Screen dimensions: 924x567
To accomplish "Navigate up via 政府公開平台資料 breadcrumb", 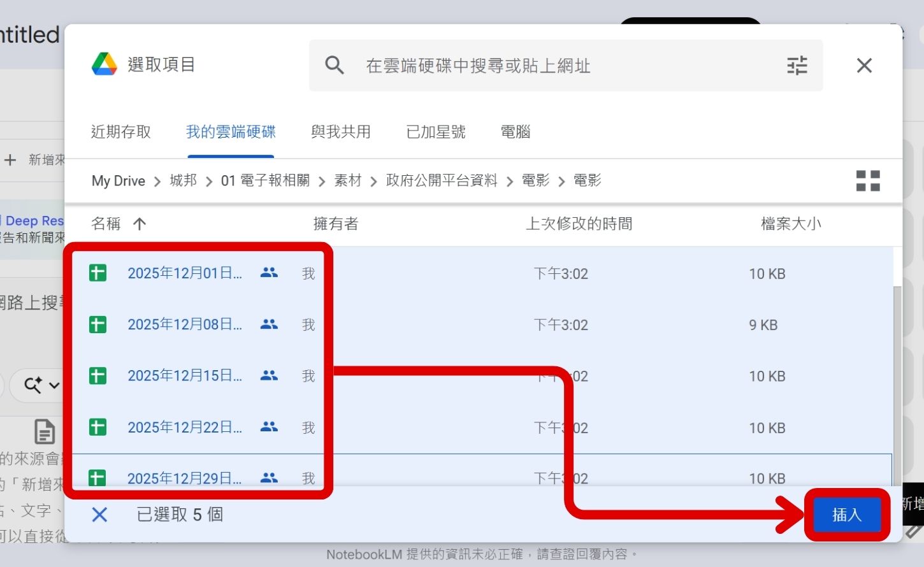I will (442, 180).
